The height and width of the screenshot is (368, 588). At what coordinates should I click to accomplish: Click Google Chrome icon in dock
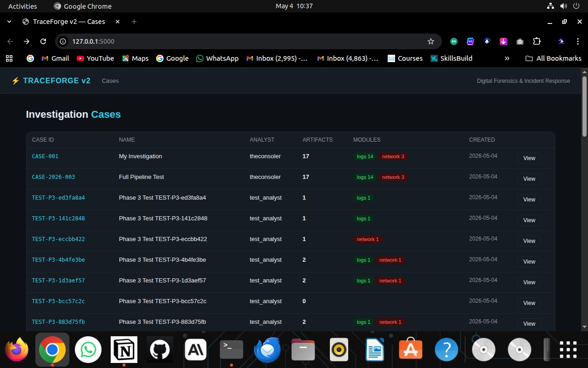[x=52, y=350]
